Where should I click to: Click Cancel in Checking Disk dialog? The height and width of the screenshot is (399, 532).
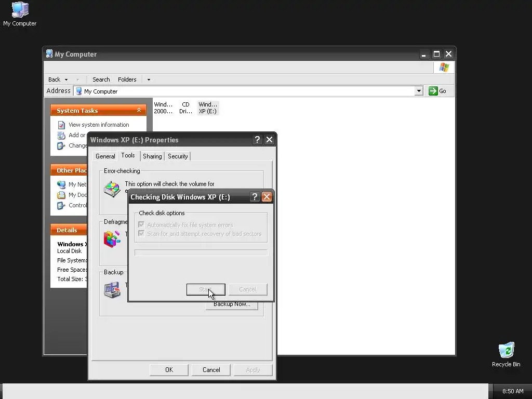[248, 289]
